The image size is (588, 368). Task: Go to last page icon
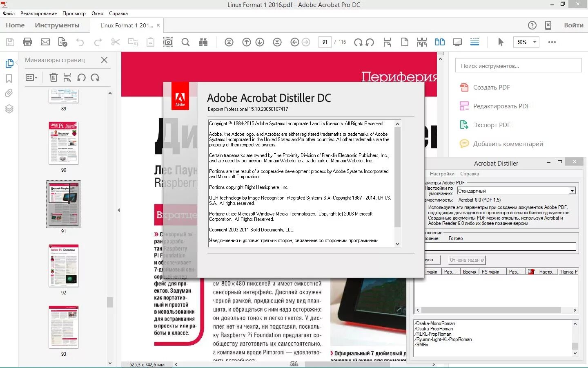[277, 42]
